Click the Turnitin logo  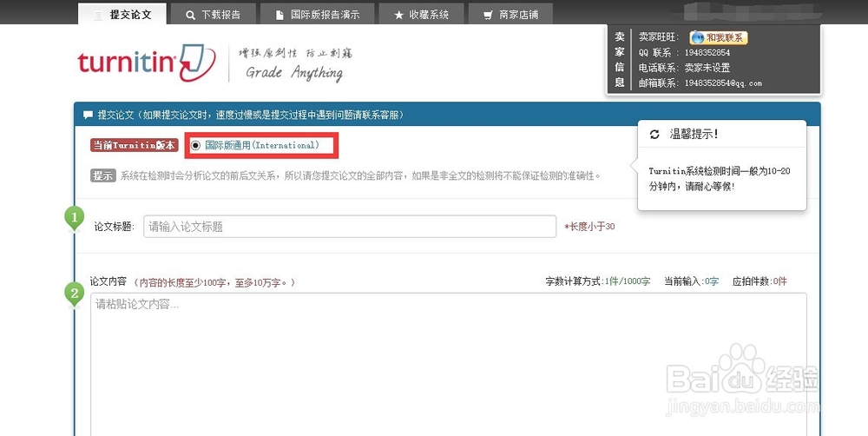[147, 62]
